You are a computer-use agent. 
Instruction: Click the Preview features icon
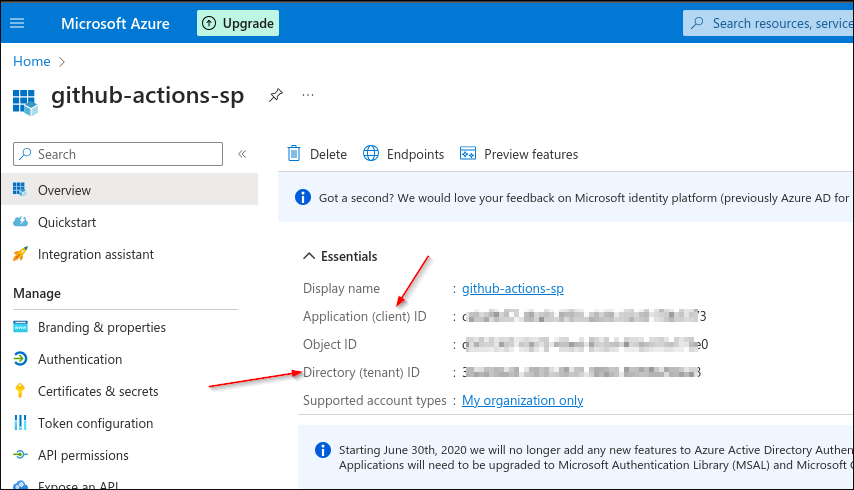468,154
